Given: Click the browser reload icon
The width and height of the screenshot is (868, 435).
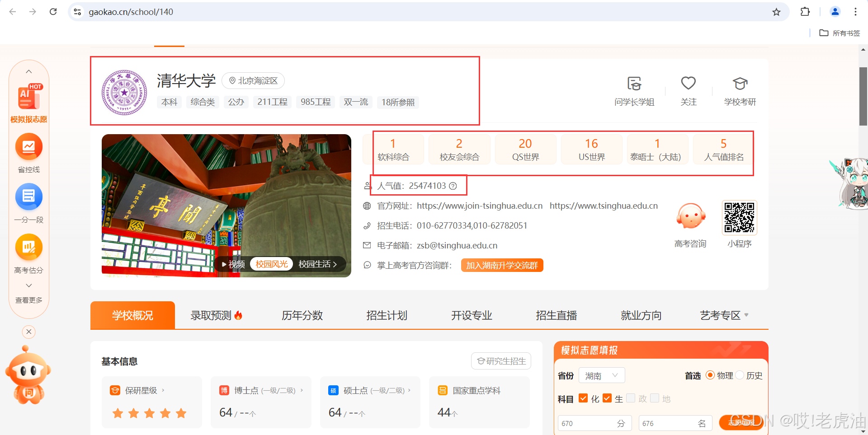Looking at the screenshot, I should 53,12.
